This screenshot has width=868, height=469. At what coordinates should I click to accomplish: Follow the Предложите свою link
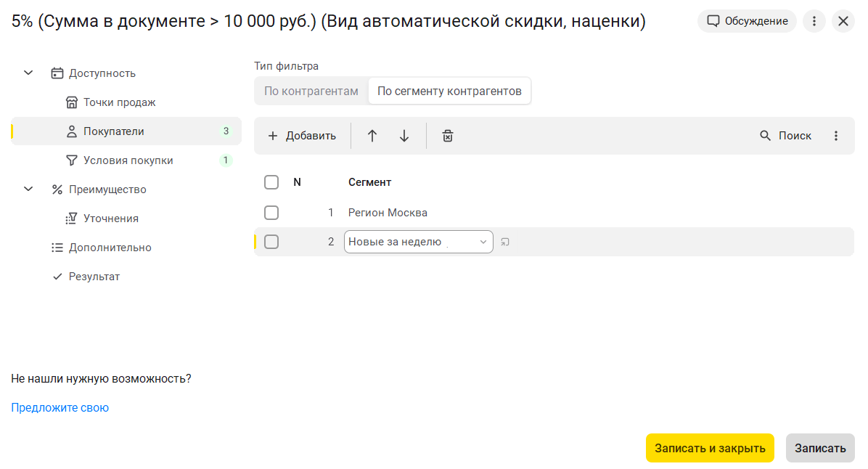tap(60, 408)
